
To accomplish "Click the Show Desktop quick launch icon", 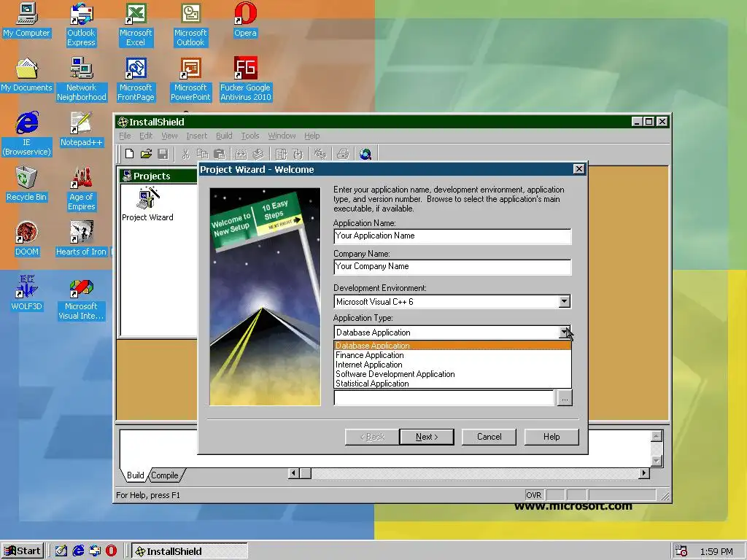I will click(61, 551).
